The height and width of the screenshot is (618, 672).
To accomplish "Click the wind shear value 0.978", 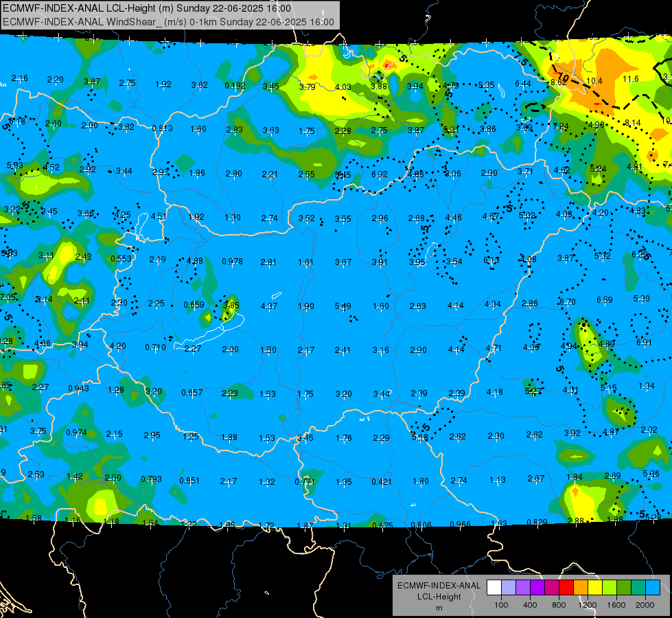I will [x=232, y=261].
